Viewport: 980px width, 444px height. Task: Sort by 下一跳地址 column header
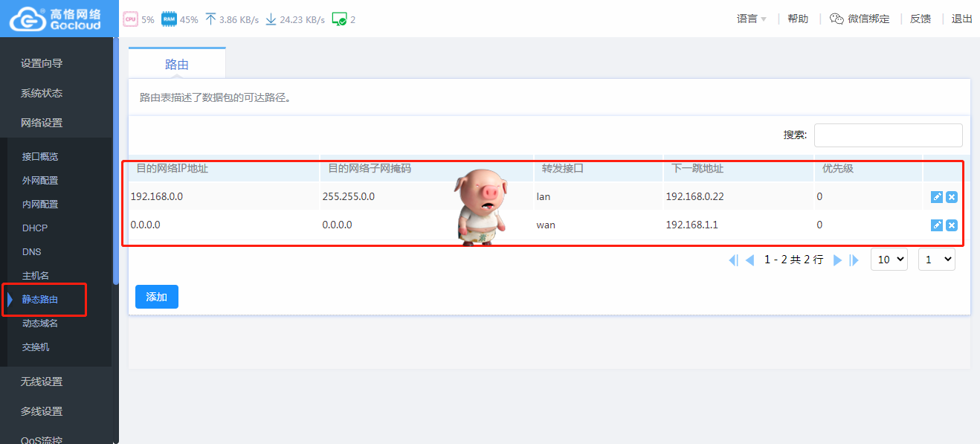click(x=697, y=168)
